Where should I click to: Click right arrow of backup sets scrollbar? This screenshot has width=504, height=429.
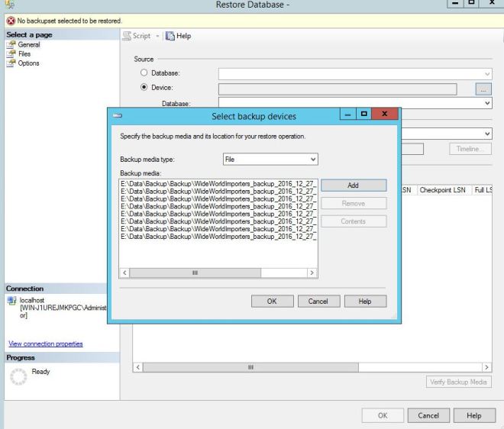coord(486,367)
